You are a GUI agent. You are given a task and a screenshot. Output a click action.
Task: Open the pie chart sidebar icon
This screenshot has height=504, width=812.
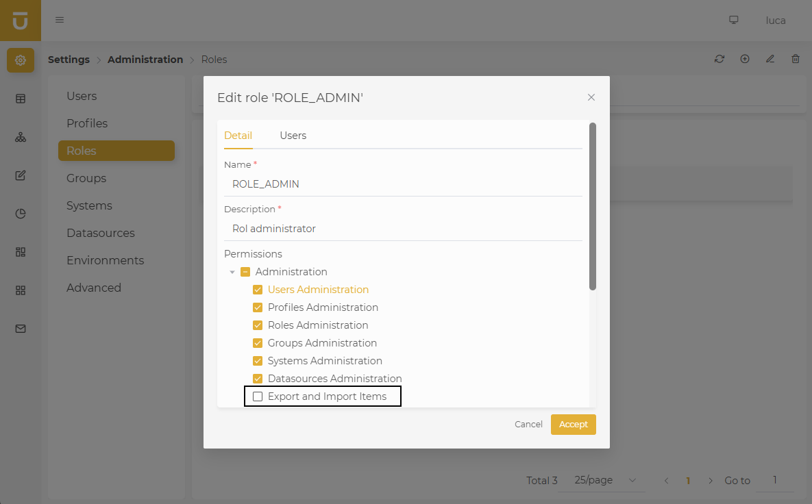[x=21, y=214]
